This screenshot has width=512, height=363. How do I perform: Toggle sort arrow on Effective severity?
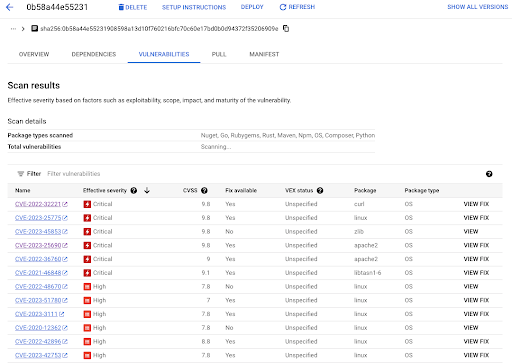147,190
